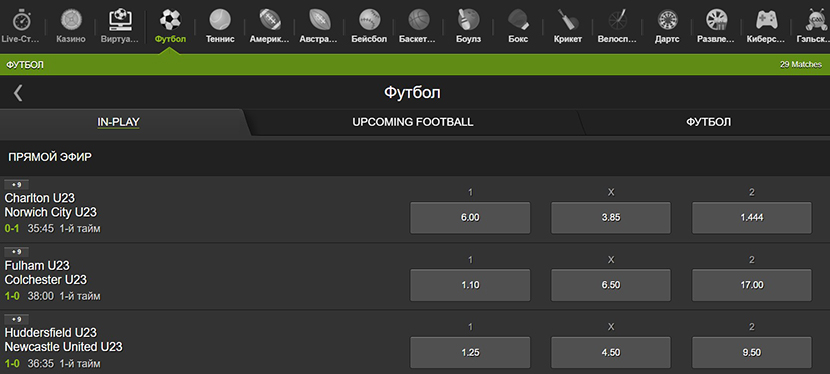The width and height of the screenshot is (830, 374).
Task: Choose the Боулз sport icon
Action: point(468,25)
